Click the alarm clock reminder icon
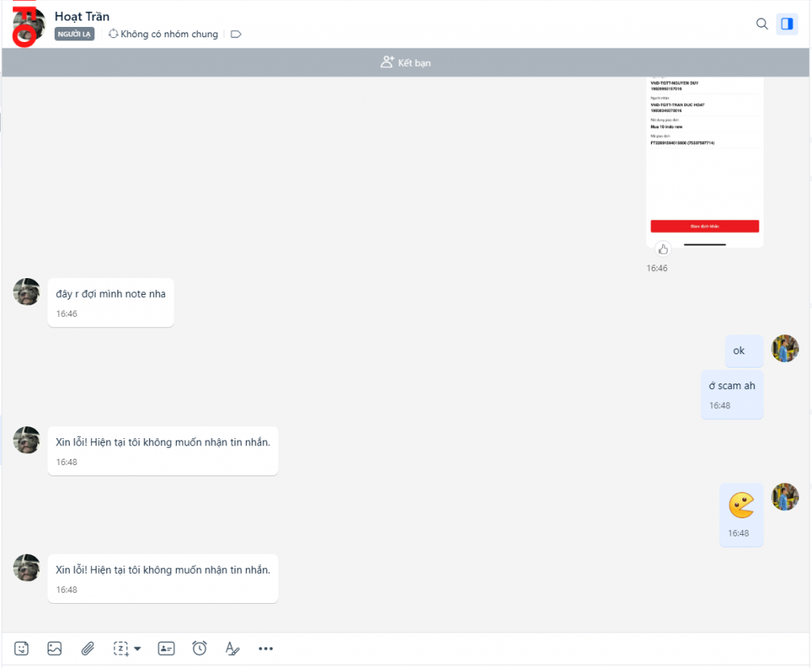The height and width of the screenshot is (668, 812). click(200, 648)
